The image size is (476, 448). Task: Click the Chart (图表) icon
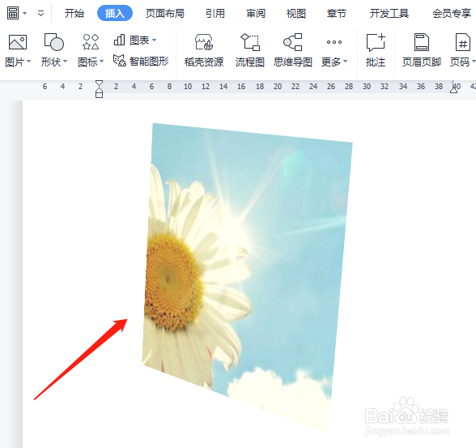tap(119, 40)
